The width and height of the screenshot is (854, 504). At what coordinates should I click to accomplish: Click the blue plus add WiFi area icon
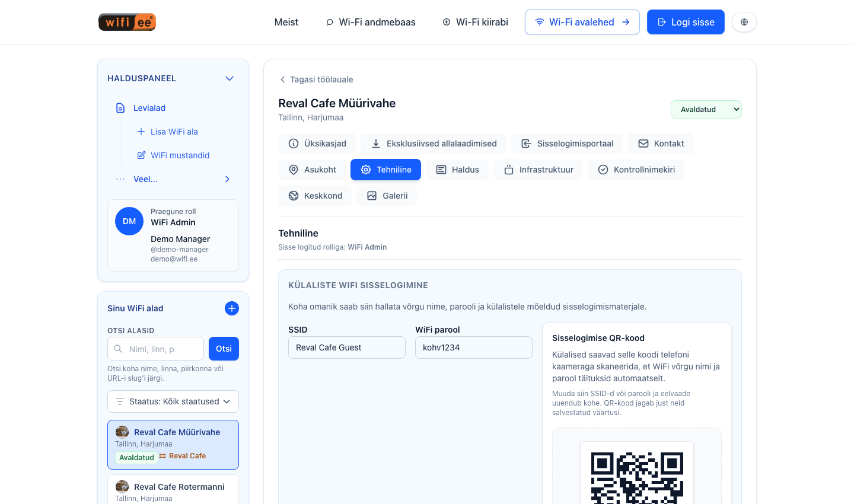click(232, 308)
